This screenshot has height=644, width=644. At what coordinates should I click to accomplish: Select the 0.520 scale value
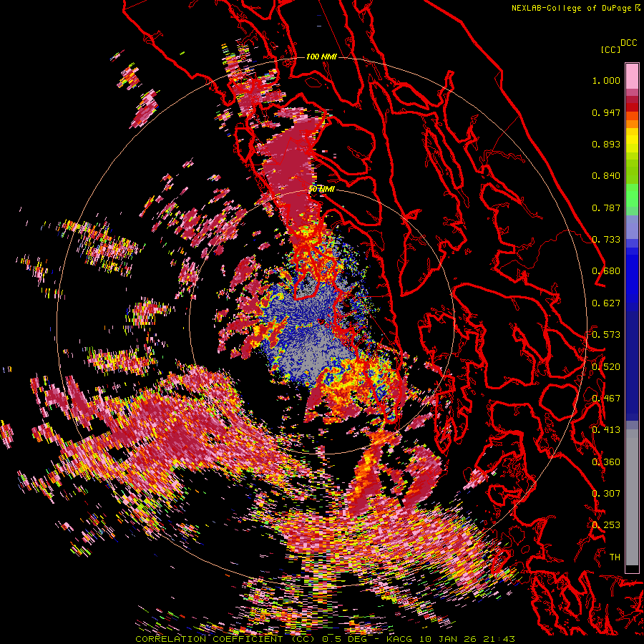[606, 366]
